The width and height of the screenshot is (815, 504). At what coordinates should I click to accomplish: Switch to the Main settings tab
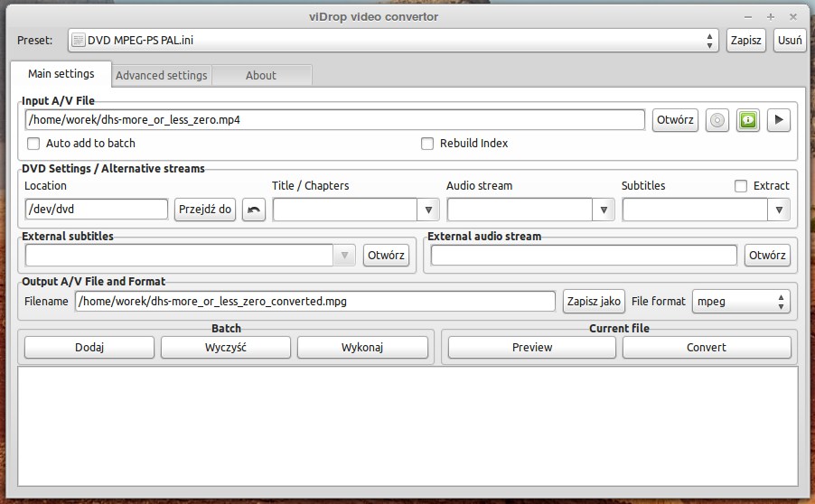coord(61,74)
